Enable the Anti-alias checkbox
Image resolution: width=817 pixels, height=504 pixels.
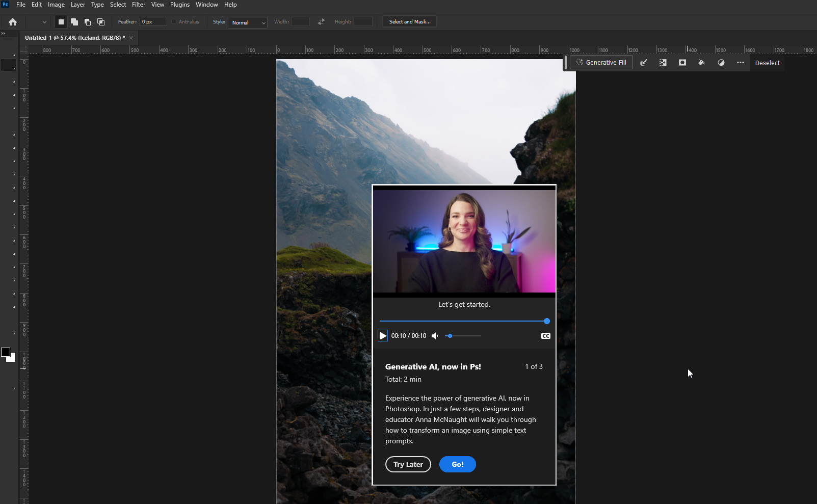(x=173, y=22)
